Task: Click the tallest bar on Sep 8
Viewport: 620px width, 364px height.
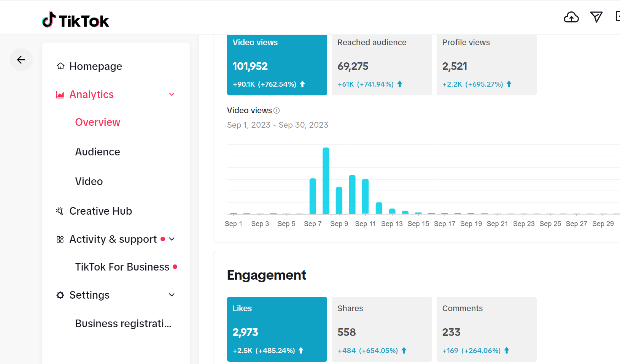Action: 326,181
